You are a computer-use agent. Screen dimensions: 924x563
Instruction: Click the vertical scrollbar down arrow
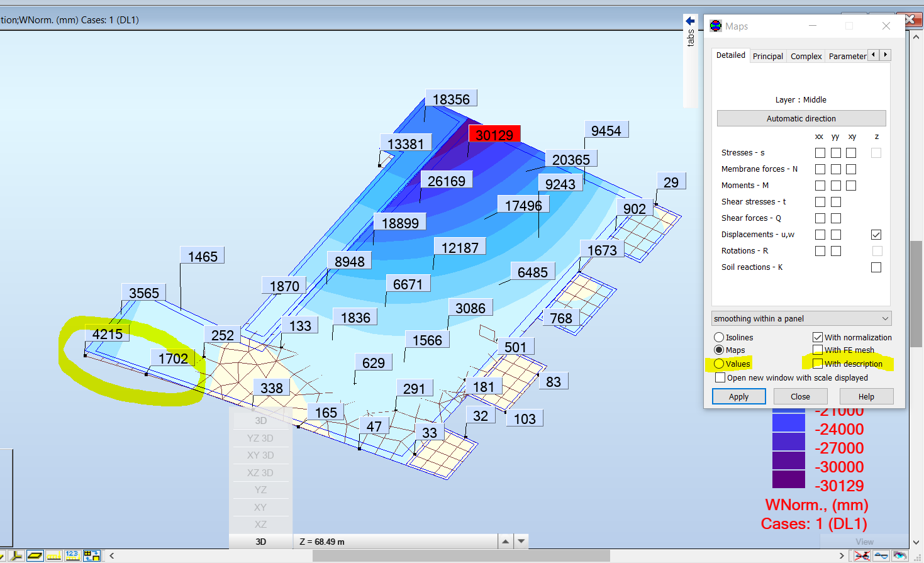pos(916,542)
